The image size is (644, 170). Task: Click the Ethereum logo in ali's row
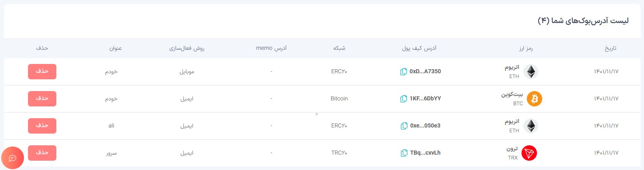click(531, 126)
